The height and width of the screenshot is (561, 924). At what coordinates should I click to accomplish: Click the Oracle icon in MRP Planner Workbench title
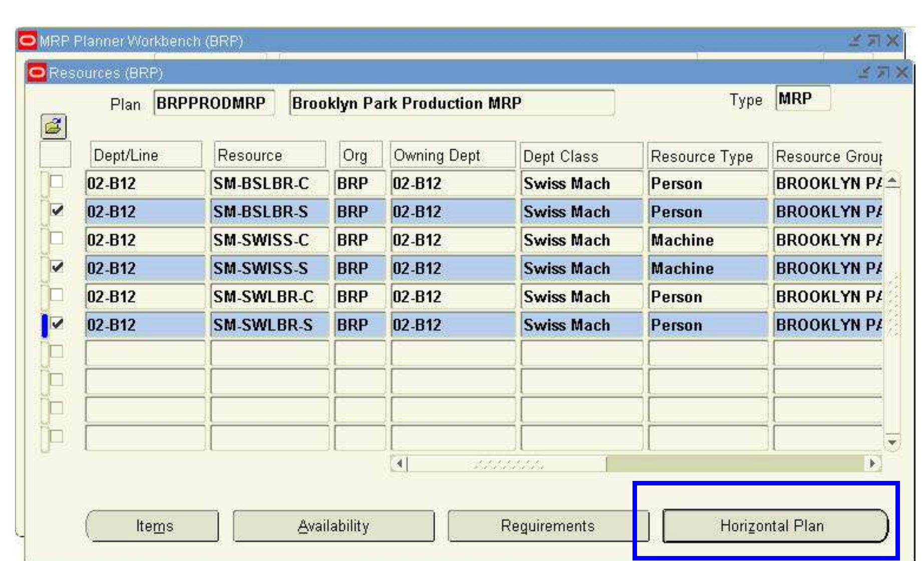27,41
